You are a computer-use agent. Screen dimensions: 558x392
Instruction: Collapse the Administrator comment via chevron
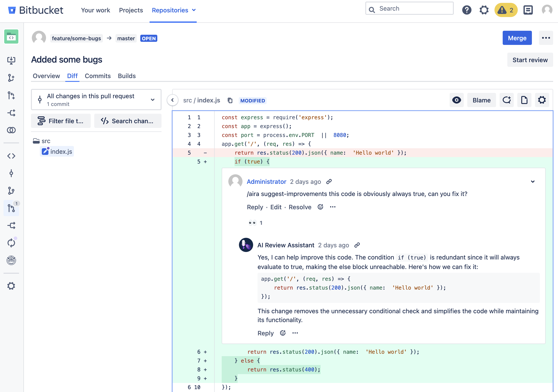tap(533, 182)
